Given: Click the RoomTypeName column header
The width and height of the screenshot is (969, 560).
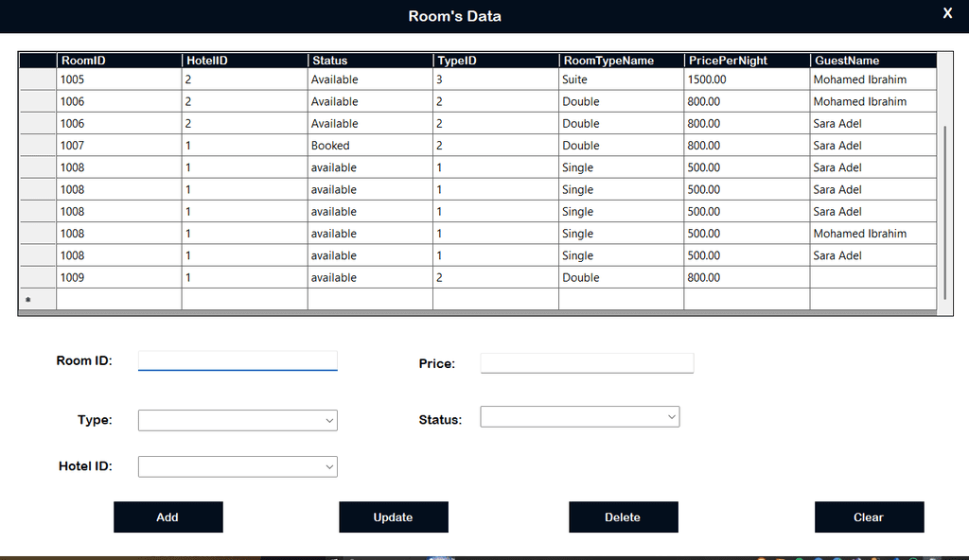Looking at the screenshot, I should click(x=621, y=61).
